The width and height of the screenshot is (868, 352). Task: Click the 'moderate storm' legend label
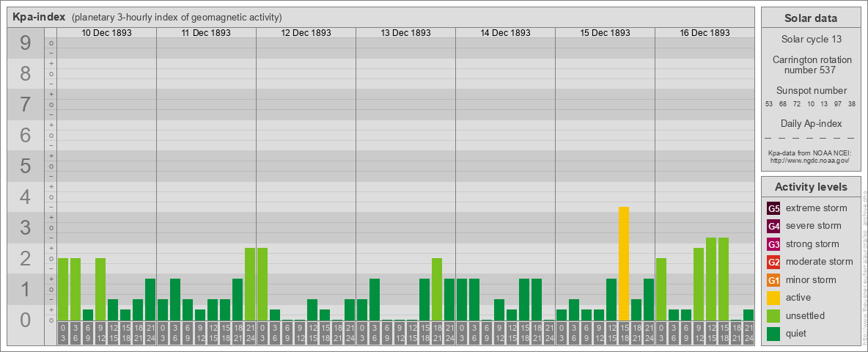pos(820,262)
